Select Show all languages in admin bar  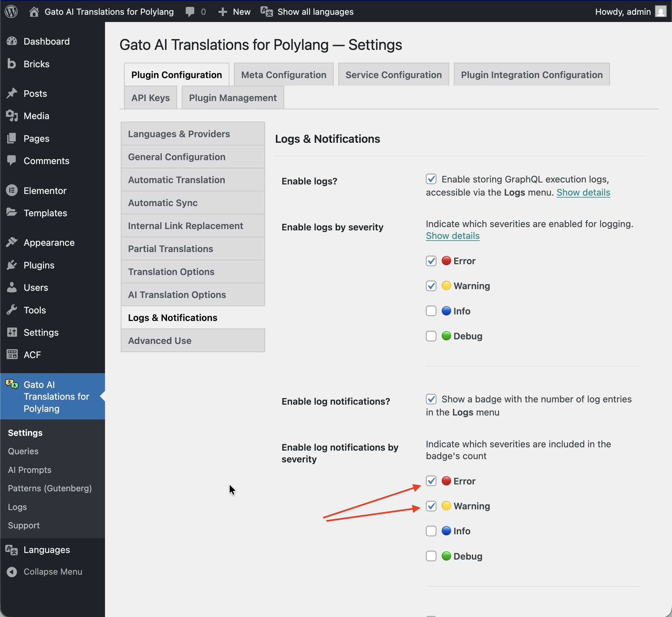pos(315,11)
